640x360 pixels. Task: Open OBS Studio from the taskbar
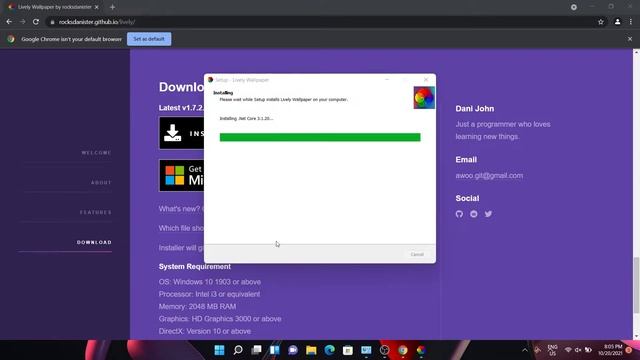click(384, 350)
